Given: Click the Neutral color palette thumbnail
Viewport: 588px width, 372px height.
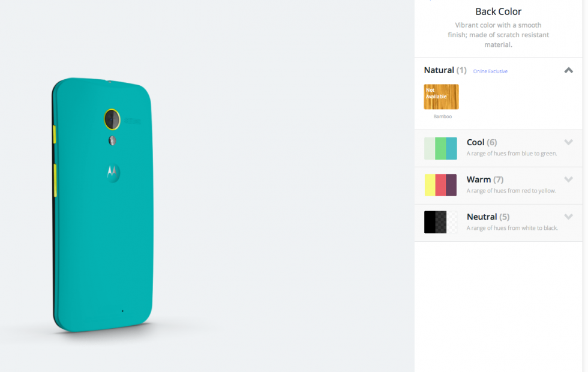Looking at the screenshot, I should [440, 222].
